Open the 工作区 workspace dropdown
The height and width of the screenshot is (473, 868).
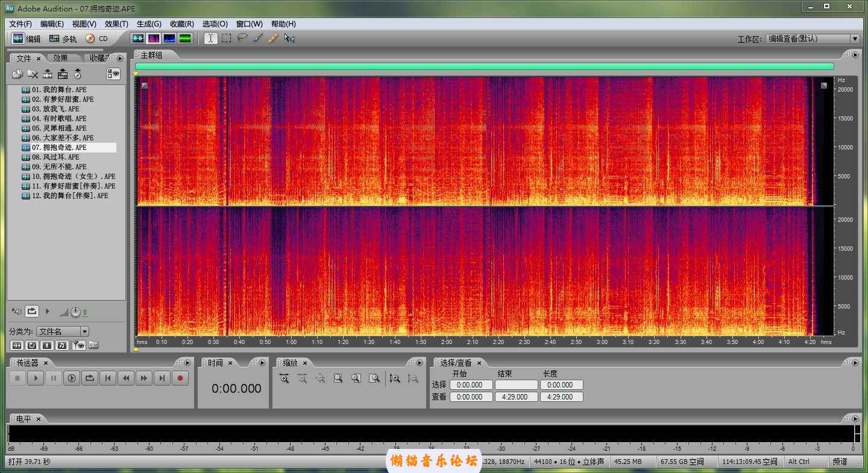coord(812,39)
